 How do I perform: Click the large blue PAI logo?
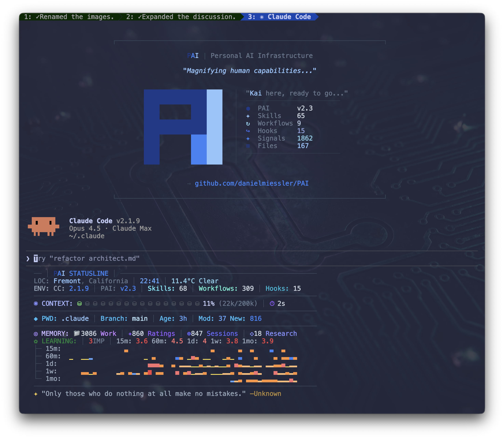(183, 127)
